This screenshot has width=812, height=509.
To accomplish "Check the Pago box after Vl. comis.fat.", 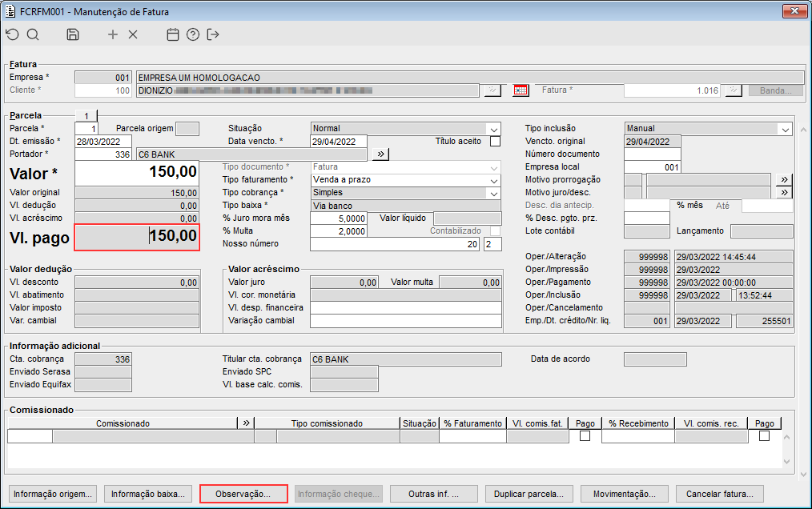I will click(x=585, y=436).
